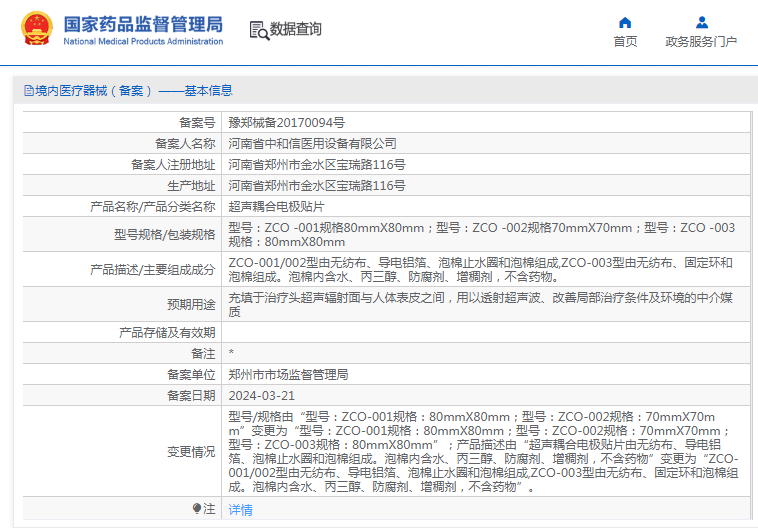Screen dimensions: 758x528
Task: Select product name 超声耦合电极贴片
Action: click(x=277, y=206)
